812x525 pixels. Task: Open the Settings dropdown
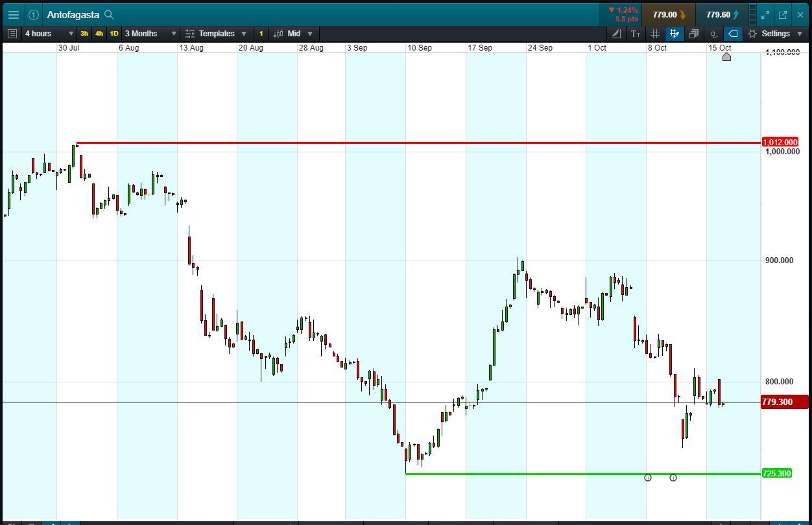point(782,34)
